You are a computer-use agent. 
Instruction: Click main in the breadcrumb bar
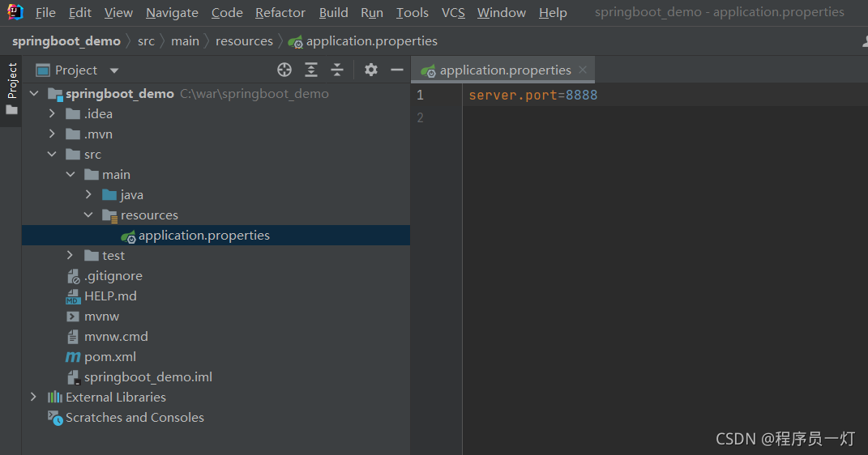click(x=185, y=41)
